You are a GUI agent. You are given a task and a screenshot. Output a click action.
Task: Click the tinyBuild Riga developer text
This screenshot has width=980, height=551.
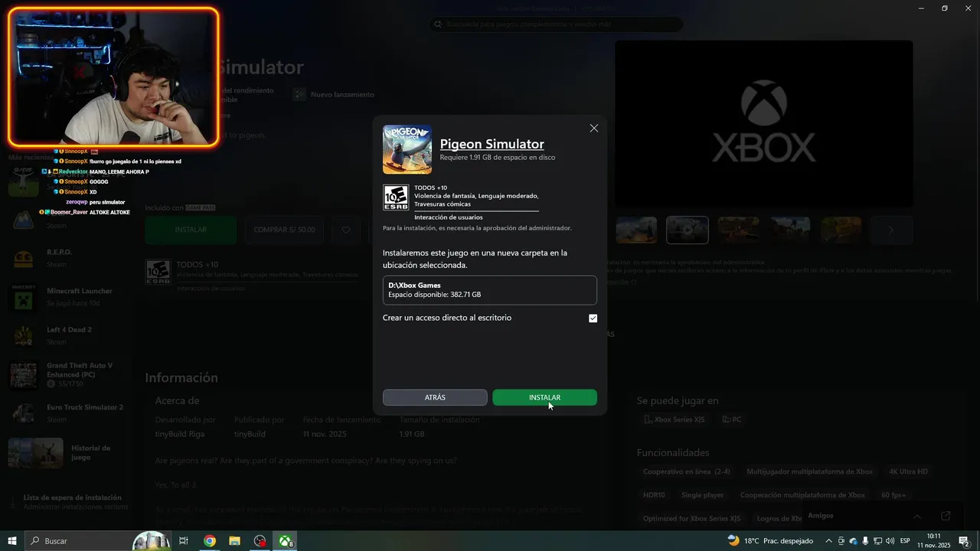pyautogui.click(x=181, y=434)
